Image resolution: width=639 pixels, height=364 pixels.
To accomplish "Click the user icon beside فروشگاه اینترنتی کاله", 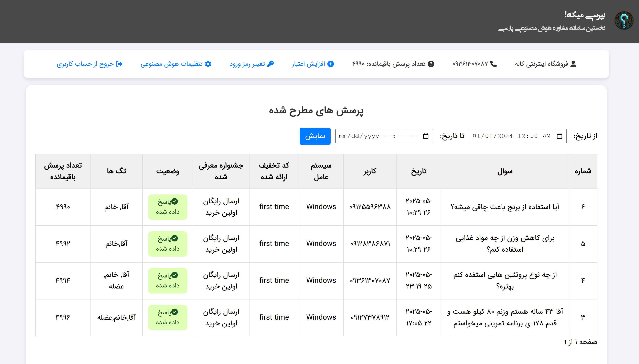I will tap(573, 64).
